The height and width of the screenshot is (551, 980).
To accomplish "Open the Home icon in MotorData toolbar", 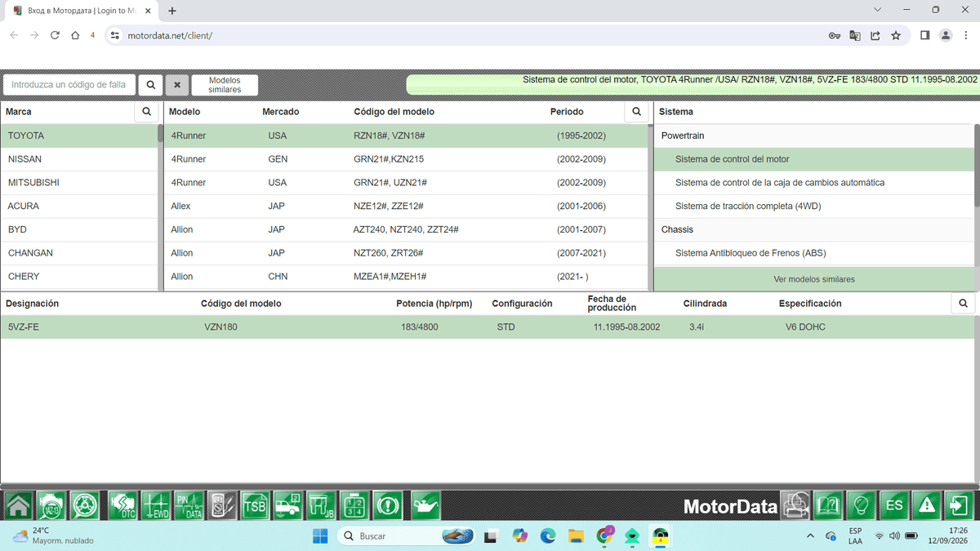I will click(x=18, y=506).
